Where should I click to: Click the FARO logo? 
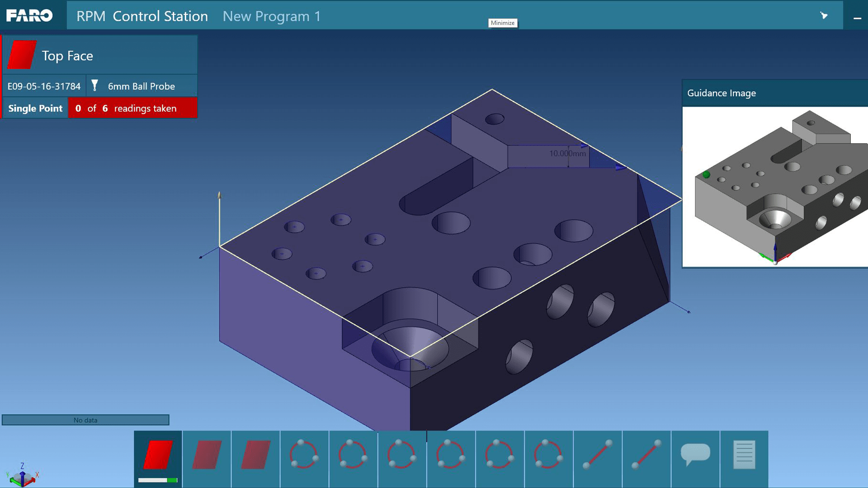[x=29, y=16]
